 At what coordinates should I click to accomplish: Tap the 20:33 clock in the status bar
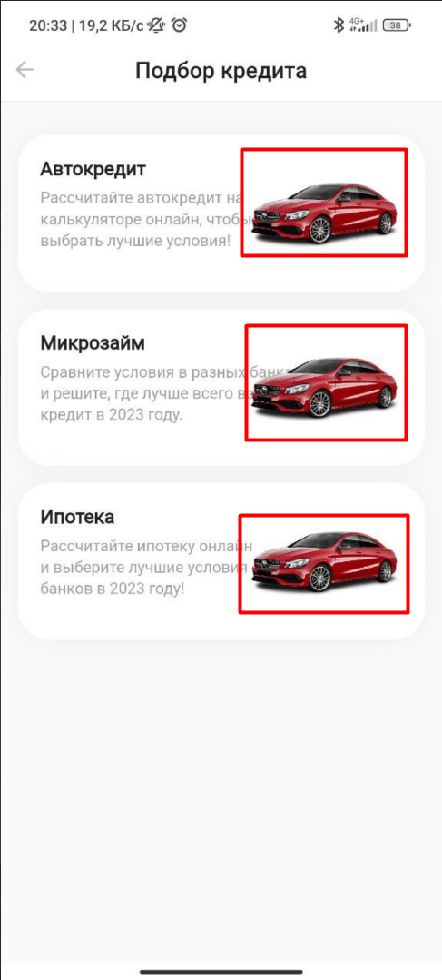46,25
